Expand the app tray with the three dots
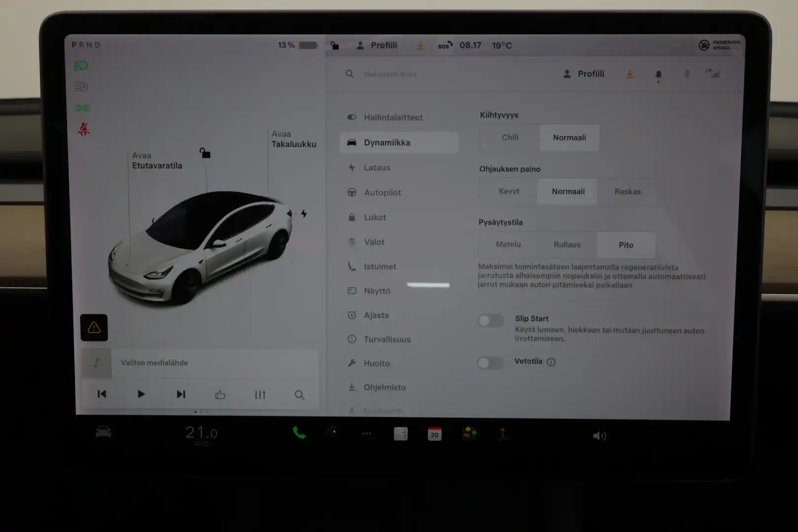 [366, 434]
